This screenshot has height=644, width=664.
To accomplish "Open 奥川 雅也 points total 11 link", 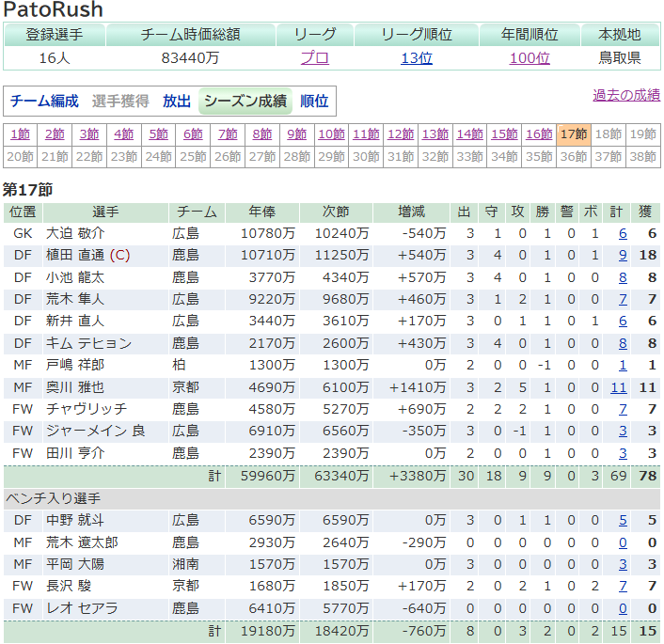I will (x=619, y=387).
